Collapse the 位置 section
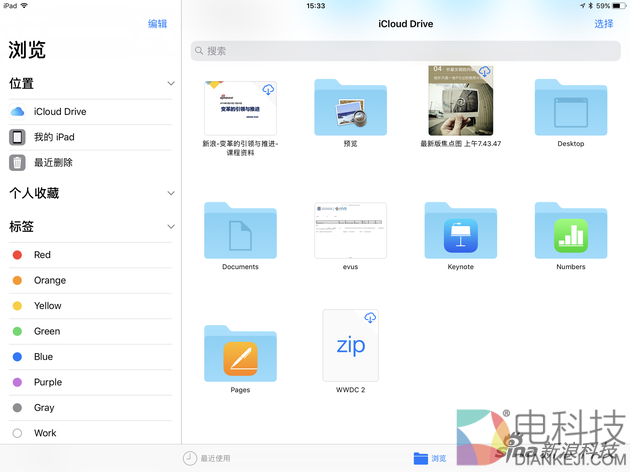The width and height of the screenshot is (630, 472). tap(171, 84)
